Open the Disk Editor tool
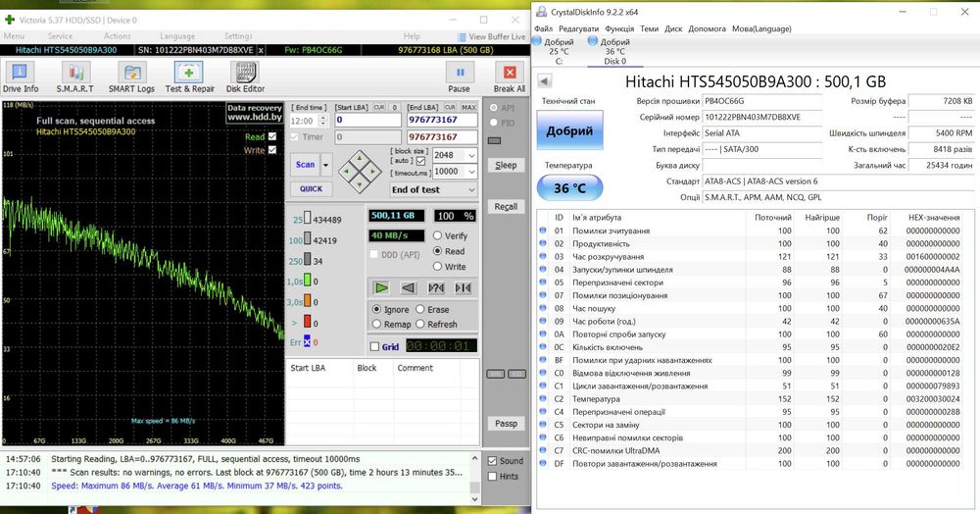The image size is (980, 514). coord(245,77)
